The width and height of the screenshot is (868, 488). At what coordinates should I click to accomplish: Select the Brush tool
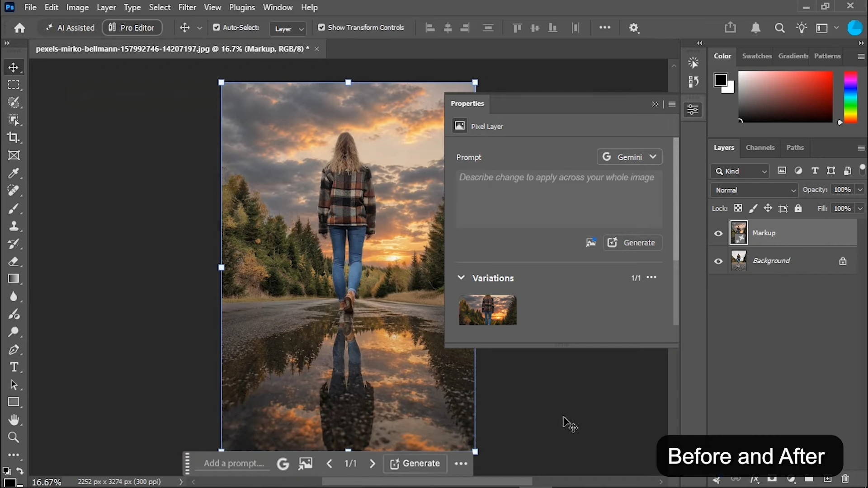click(x=14, y=208)
